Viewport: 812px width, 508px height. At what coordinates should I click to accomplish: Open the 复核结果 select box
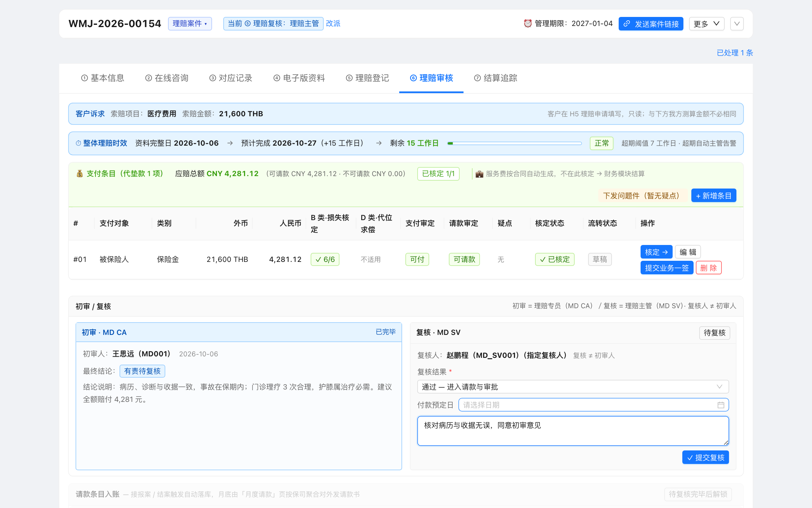click(573, 387)
